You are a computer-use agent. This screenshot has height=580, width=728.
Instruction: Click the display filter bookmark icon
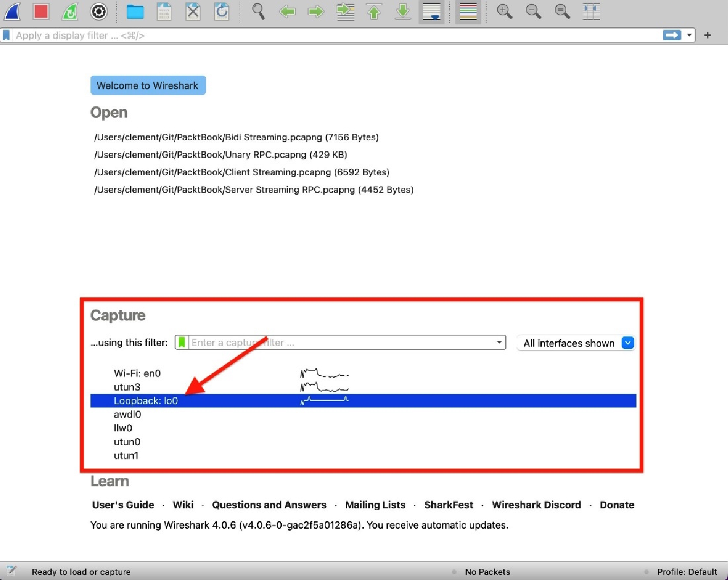(6, 35)
